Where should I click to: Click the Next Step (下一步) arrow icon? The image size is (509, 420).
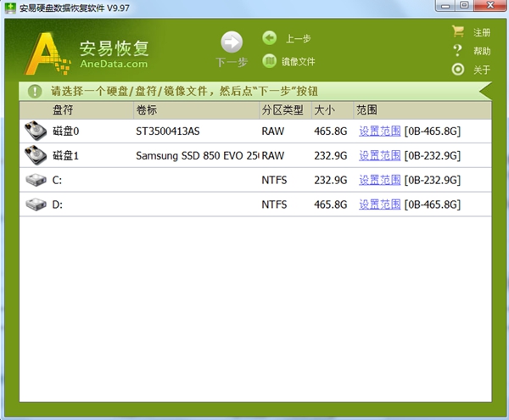[x=232, y=42]
